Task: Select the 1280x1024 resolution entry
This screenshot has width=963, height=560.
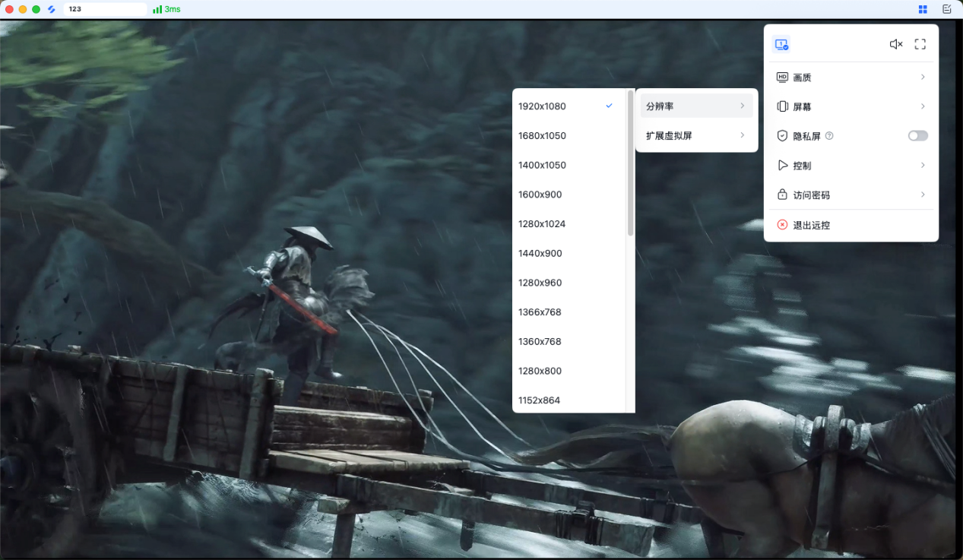Action: [569, 224]
